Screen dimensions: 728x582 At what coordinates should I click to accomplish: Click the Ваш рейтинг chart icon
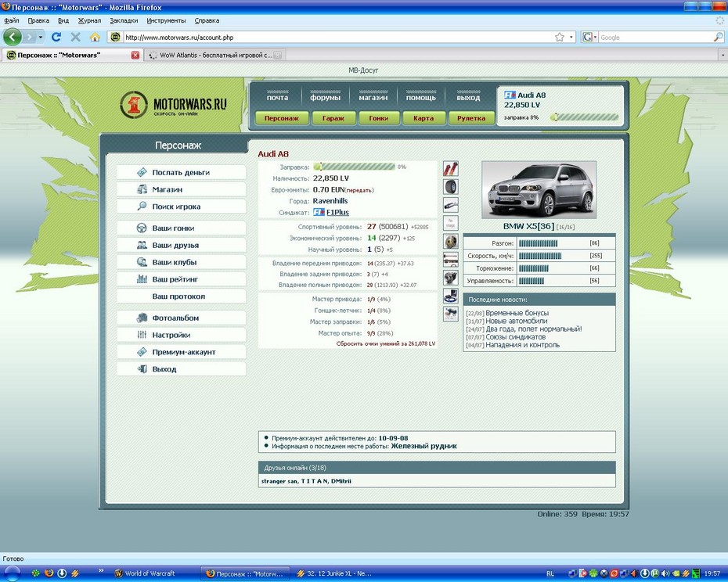(x=142, y=279)
